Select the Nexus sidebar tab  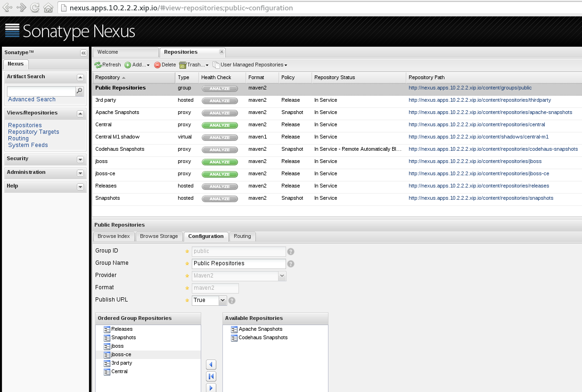pyautogui.click(x=16, y=64)
